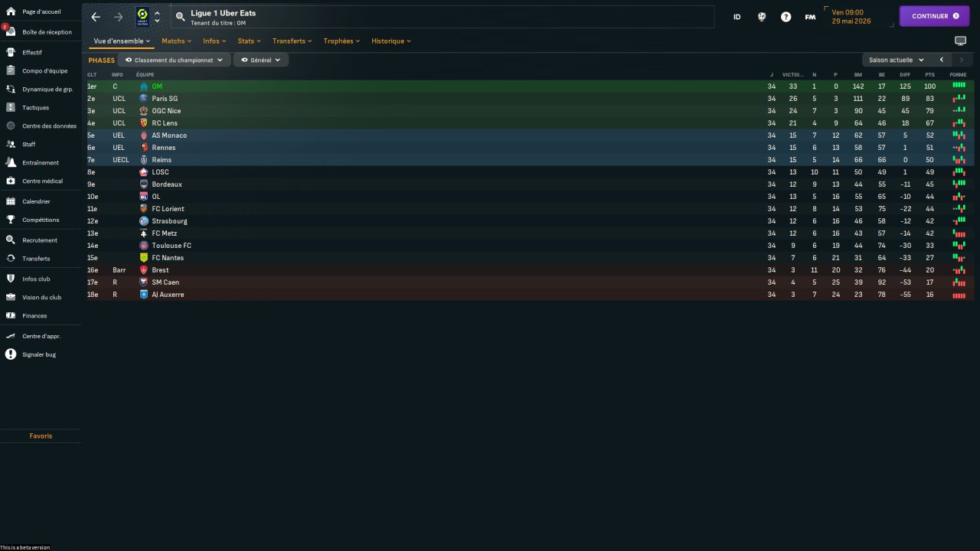Click the Compétitions trophy icon

[x=11, y=220]
